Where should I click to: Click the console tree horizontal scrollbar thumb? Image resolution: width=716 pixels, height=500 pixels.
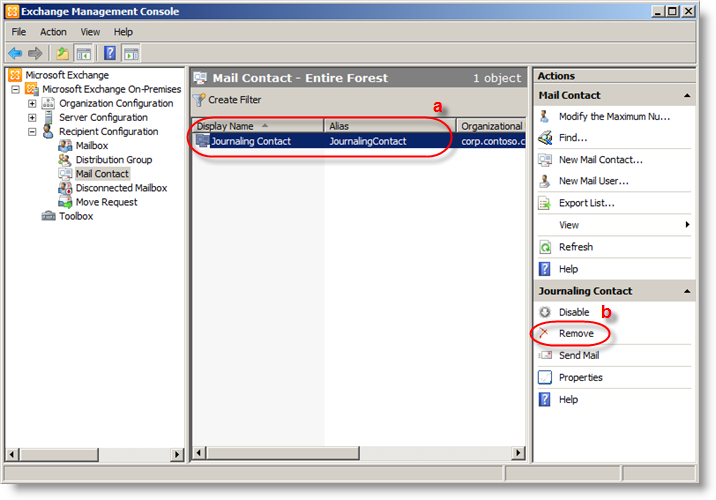click(59, 454)
